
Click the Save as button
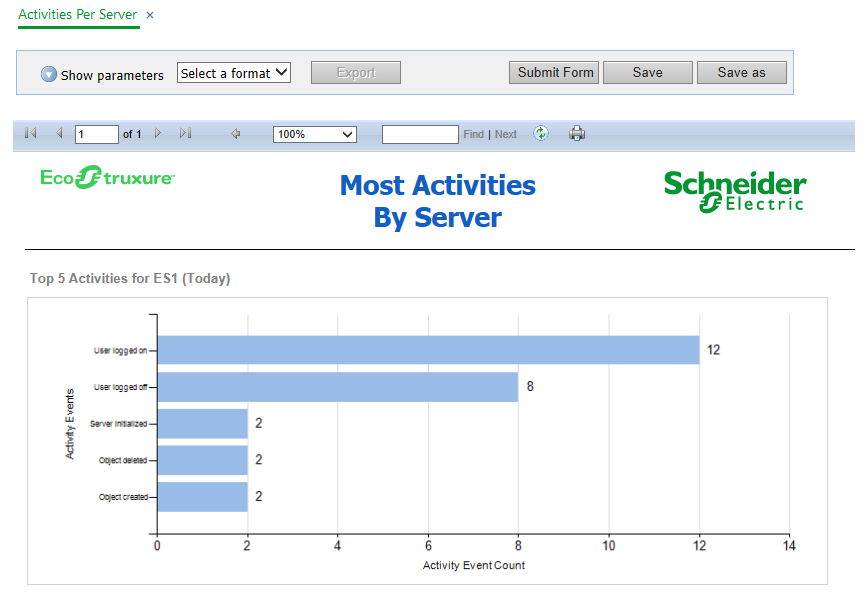tap(741, 72)
